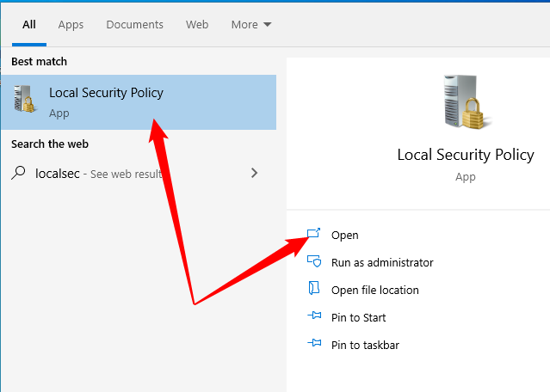Click the Pin to Start pin icon
This screenshot has width=550, height=392.
tap(314, 317)
